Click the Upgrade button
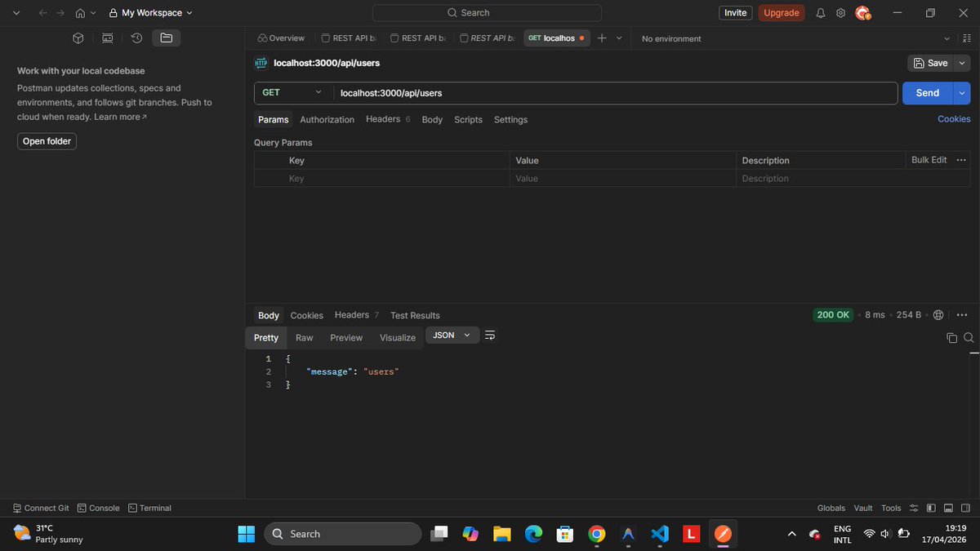This screenshot has height=551, width=980. tap(782, 13)
